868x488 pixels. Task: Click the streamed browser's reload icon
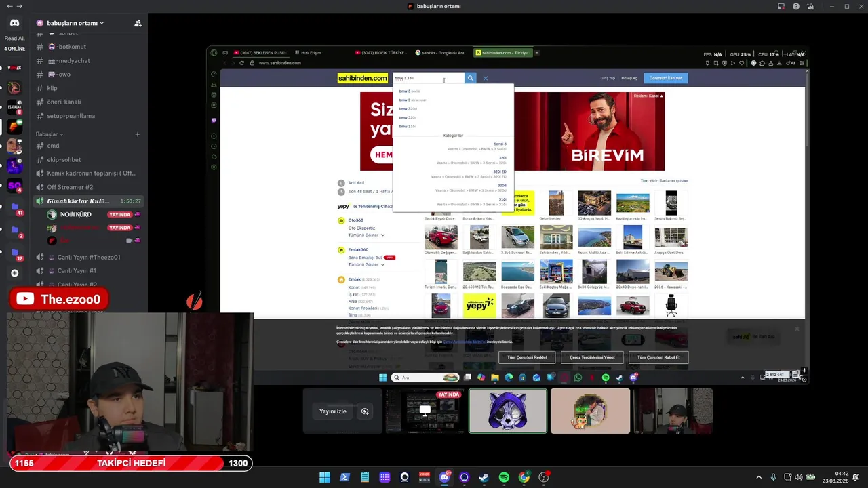[241, 63]
